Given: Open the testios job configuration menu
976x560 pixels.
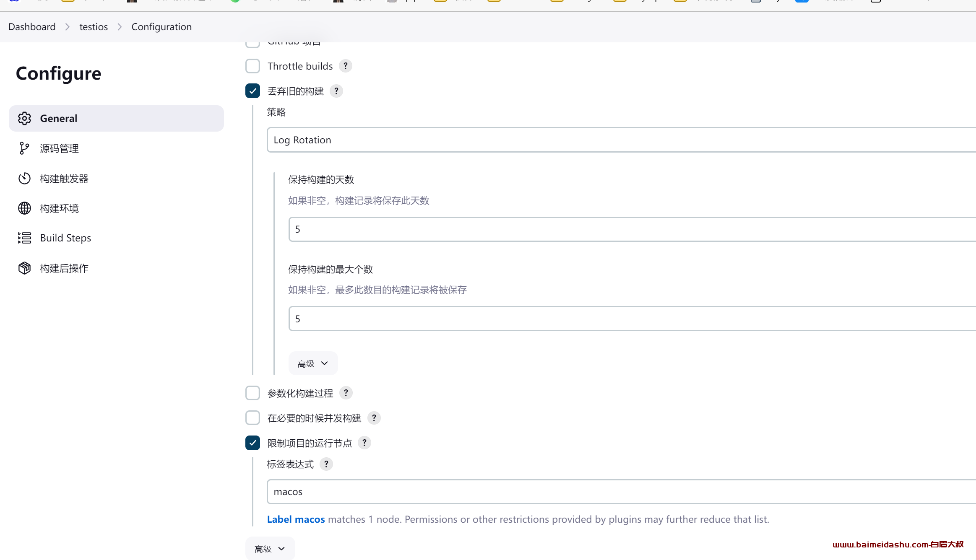Looking at the screenshot, I should tap(93, 27).
